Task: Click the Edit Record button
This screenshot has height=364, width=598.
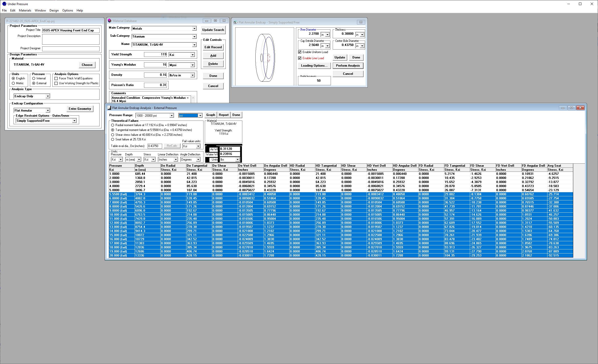Action: [213, 47]
